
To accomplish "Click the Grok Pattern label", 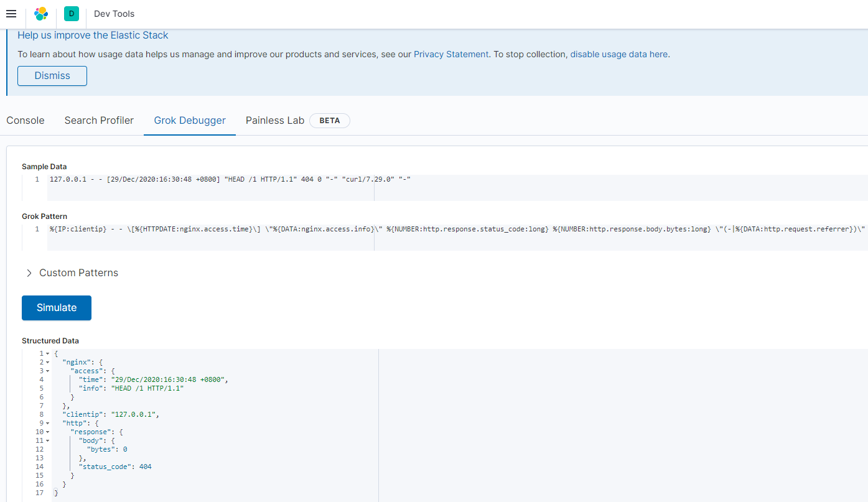I will click(44, 216).
